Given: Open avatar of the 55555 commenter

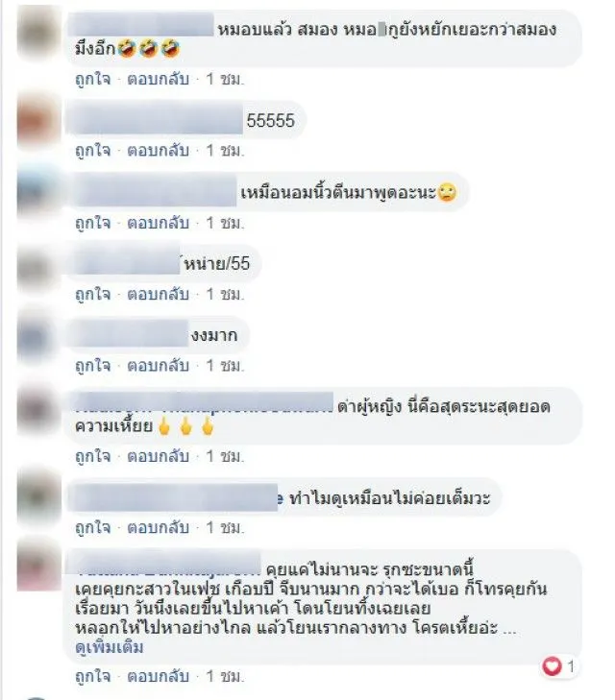Looking at the screenshot, I should (39, 121).
